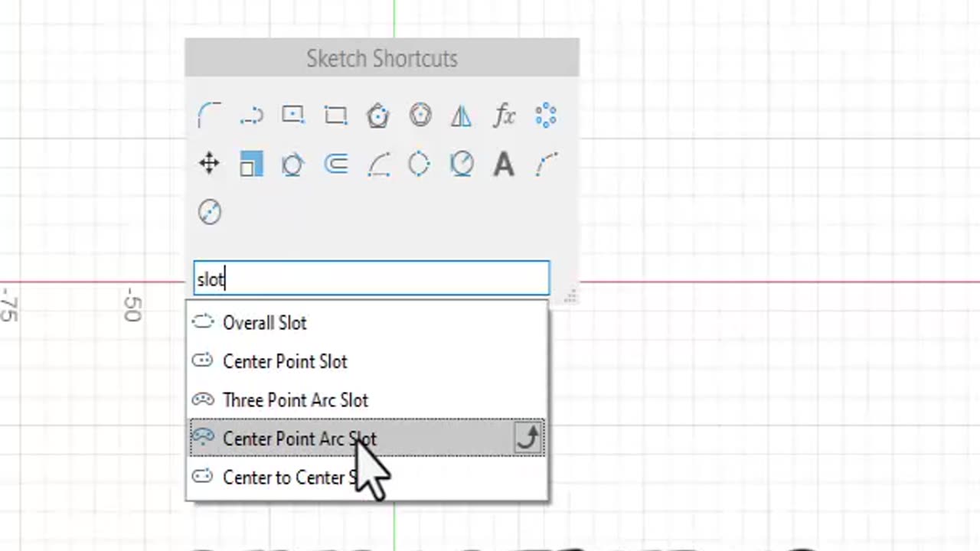Select the Offset tool icon
Viewport: 980px width, 551px height.
(335, 164)
